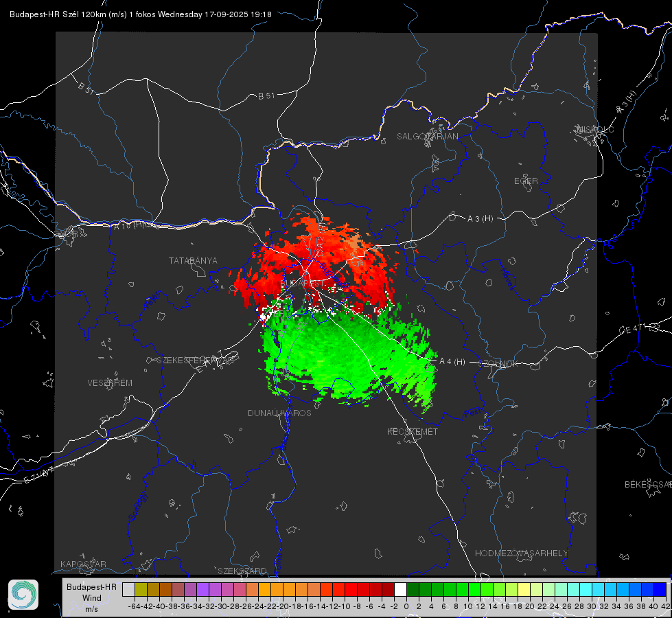Click the SZÉKESFEHÉRVÁR city label
Image resolution: width=672 pixels, height=618 pixels.
click(195, 360)
